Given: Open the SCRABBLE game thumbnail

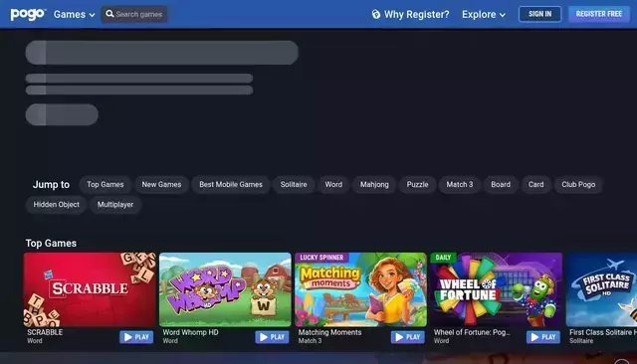Looking at the screenshot, I should pos(90,289).
